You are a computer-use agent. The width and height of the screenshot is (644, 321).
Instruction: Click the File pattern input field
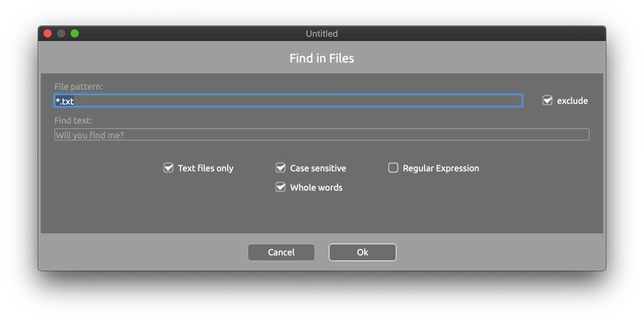[x=288, y=101]
